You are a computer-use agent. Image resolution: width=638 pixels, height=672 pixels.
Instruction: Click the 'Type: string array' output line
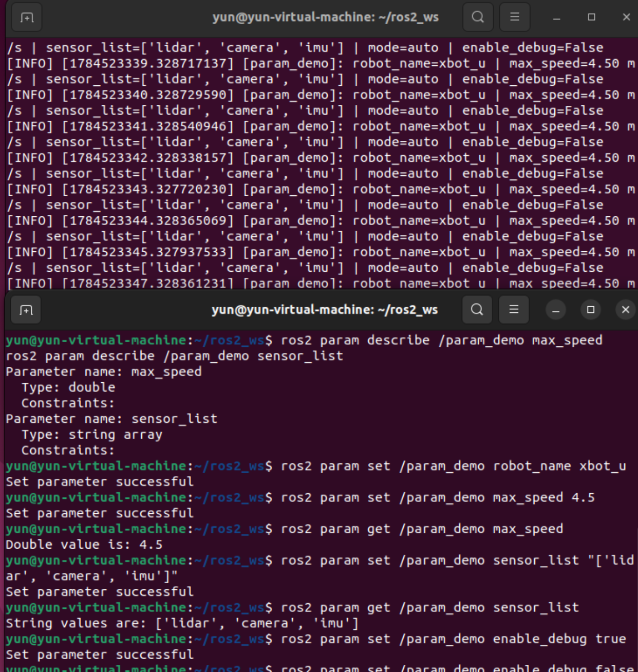coord(92,435)
